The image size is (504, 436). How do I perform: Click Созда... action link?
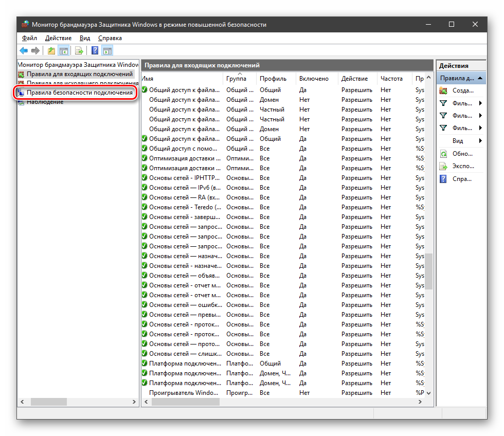point(463,90)
